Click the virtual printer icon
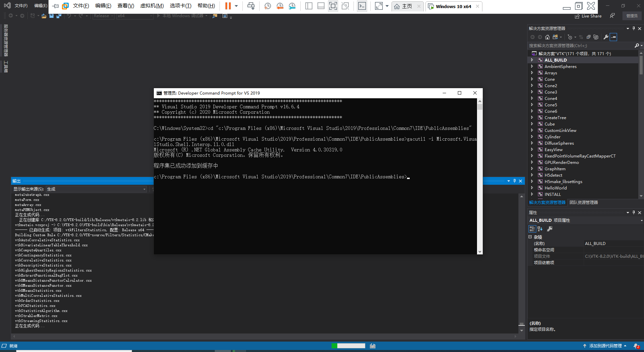The height and width of the screenshot is (352, 644). point(251,6)
